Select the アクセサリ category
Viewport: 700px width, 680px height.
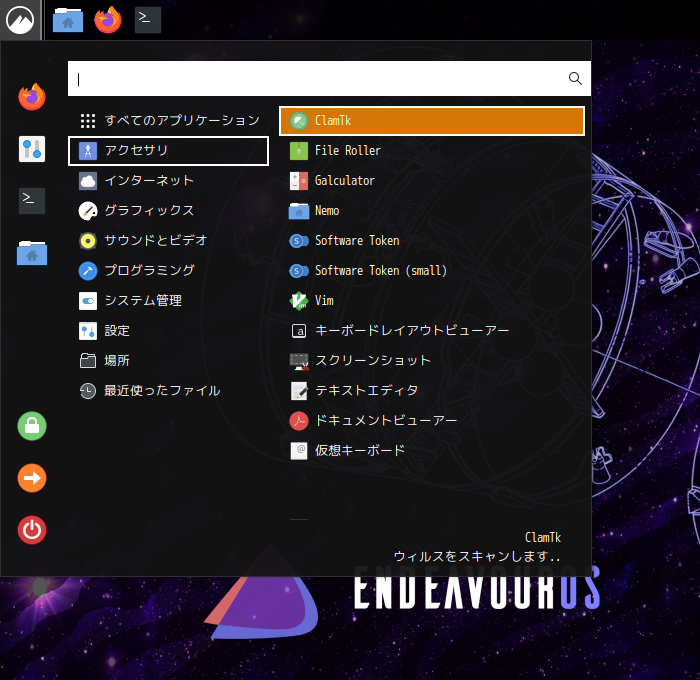tap(168, 151)
